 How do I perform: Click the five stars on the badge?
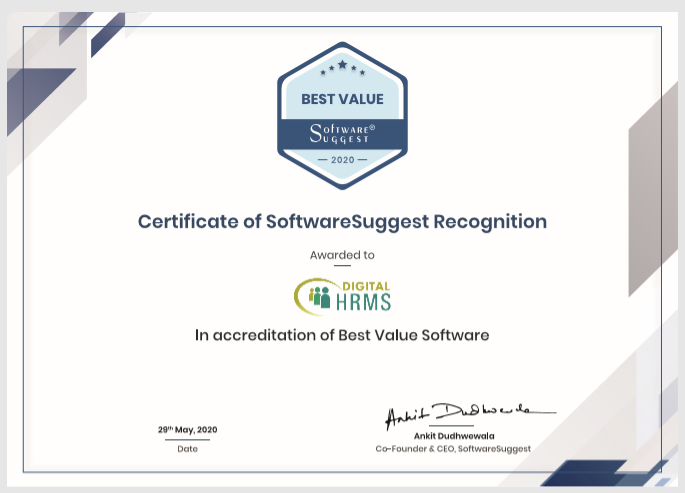(342, 67)
